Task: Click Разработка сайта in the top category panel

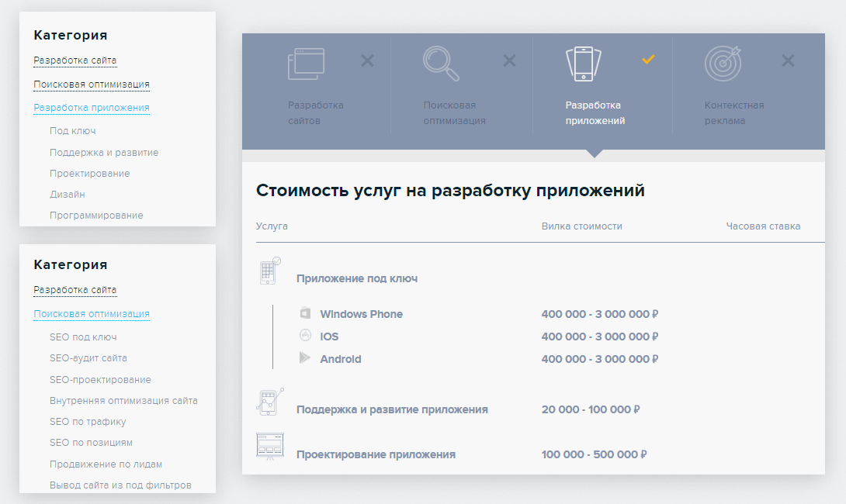Action: tap(75, 60)
